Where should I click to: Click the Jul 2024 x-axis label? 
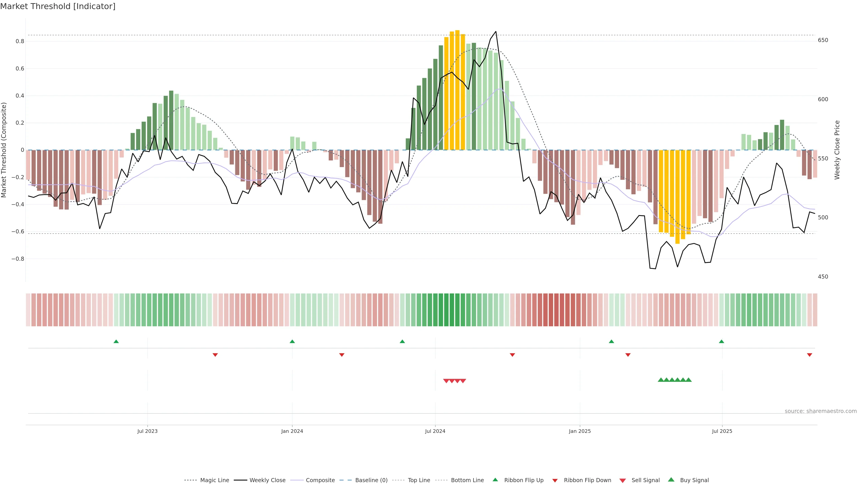(x=435, y=431)
